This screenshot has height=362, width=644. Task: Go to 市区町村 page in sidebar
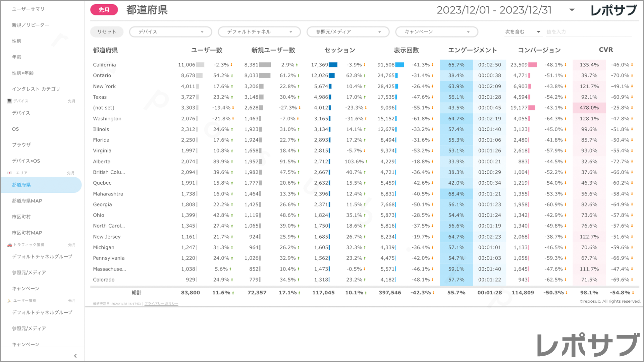[x=21, y=217]
